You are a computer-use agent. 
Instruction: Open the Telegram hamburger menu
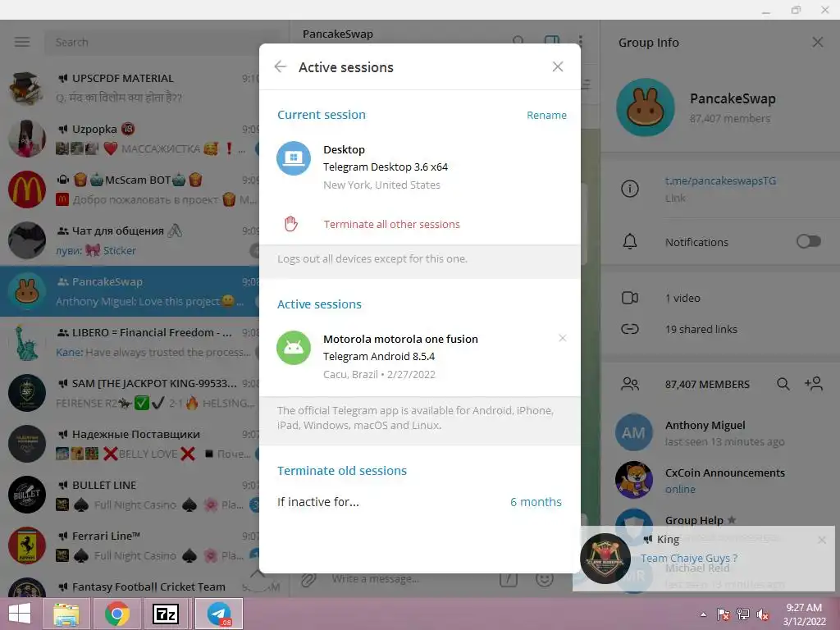[22, 42]
